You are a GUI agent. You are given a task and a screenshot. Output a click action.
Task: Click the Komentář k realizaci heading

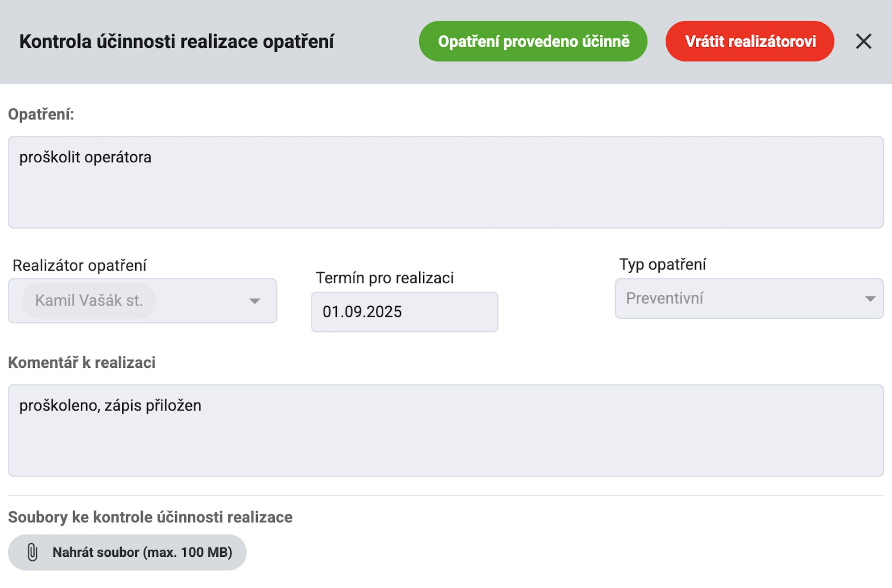(x=82, y=362)
